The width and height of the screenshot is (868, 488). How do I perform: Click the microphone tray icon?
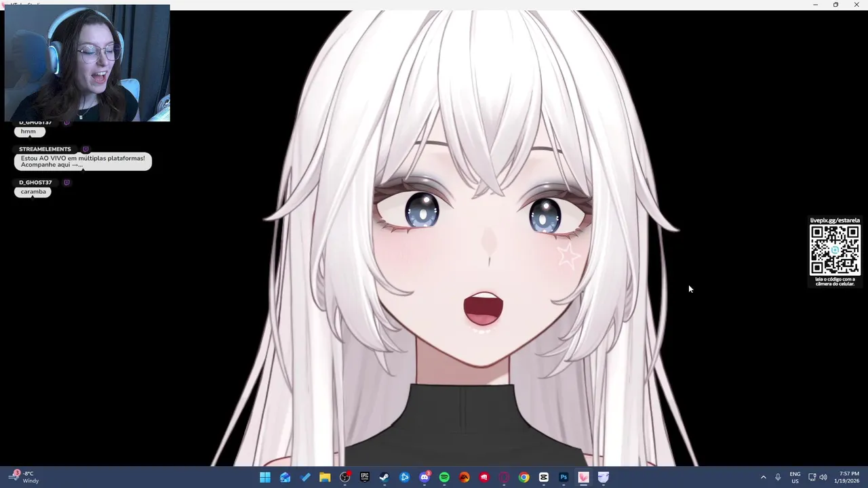coord(778,477)
